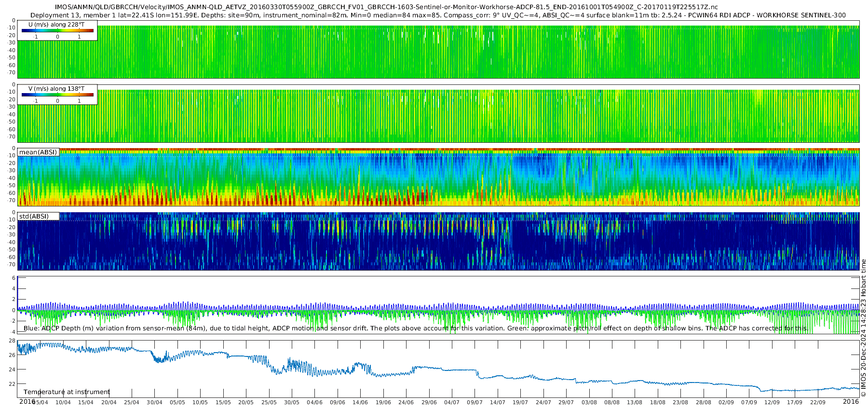Screen dimensions: 868x410
Task: Click the 4 tick on the depth variation axis
Action: point(14,289)
